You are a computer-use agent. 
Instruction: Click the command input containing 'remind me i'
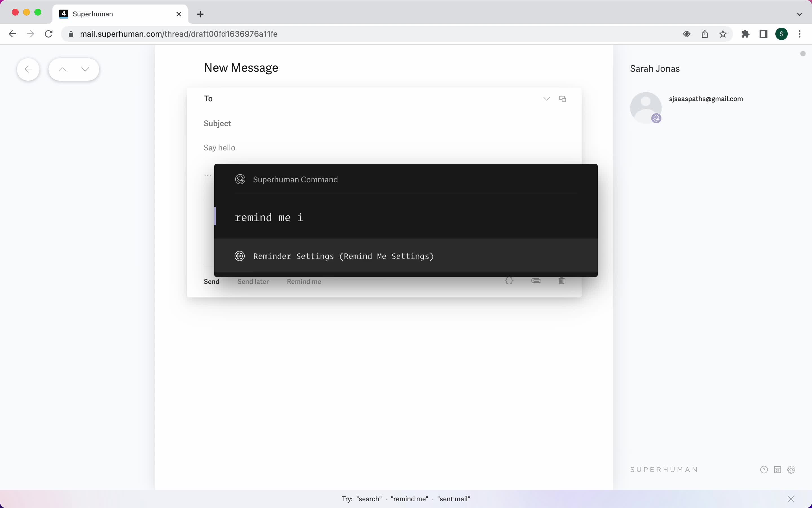[x=406, y=217]
